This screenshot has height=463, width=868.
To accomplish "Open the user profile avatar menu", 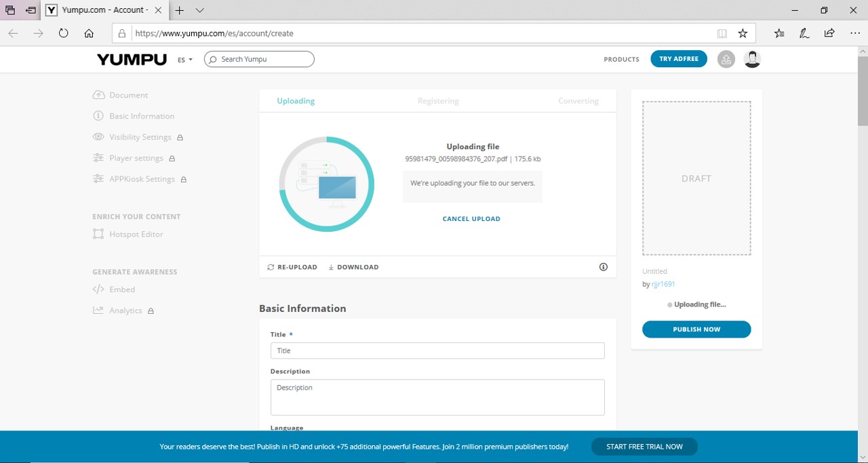I will tap(752, 60).
